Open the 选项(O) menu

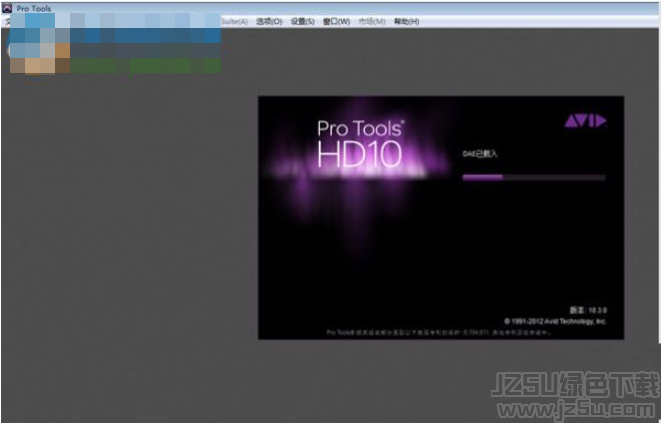click(x=269, y=21)
